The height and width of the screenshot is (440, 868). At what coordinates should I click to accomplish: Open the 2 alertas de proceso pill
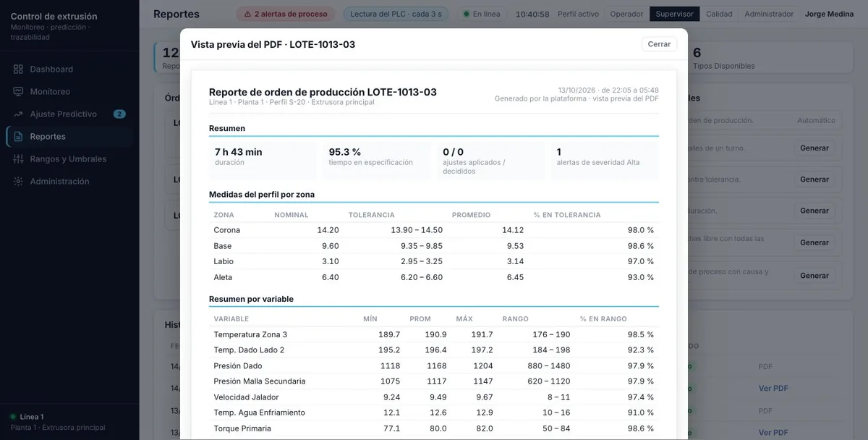(286, 14)
